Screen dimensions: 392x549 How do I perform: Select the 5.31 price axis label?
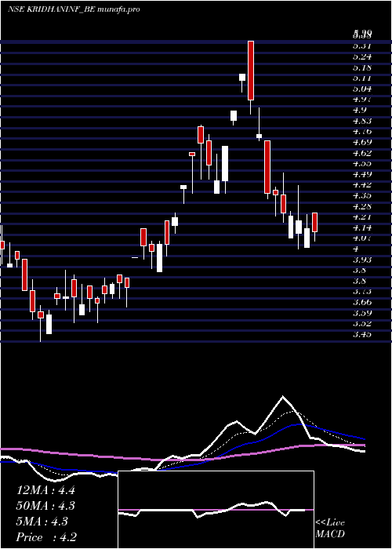pos(362,45)
